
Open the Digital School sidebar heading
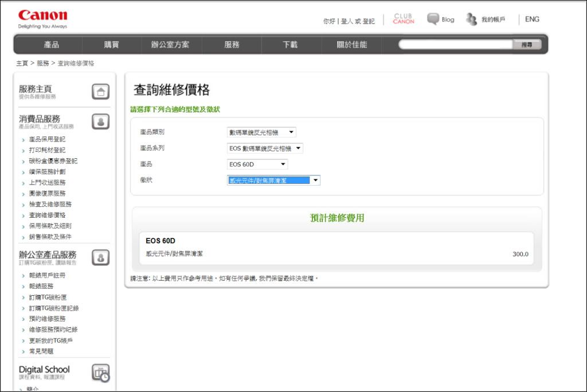(44, 370)
